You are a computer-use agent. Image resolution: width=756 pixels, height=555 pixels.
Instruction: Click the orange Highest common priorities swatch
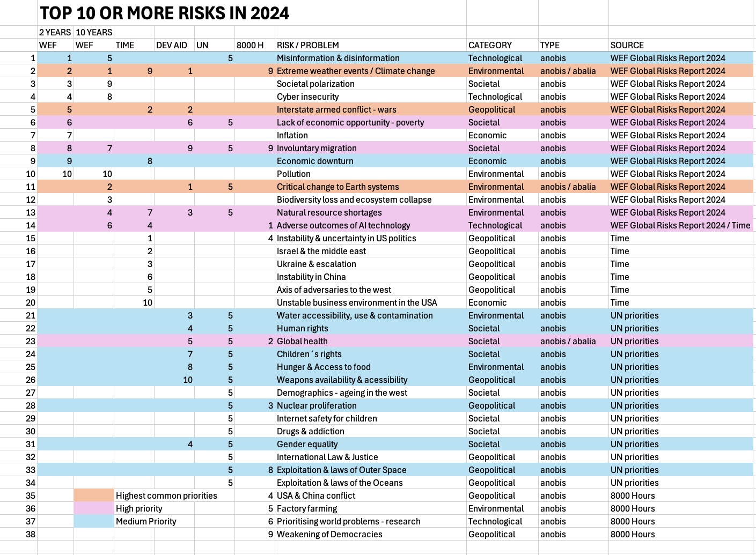pos(94,495)
